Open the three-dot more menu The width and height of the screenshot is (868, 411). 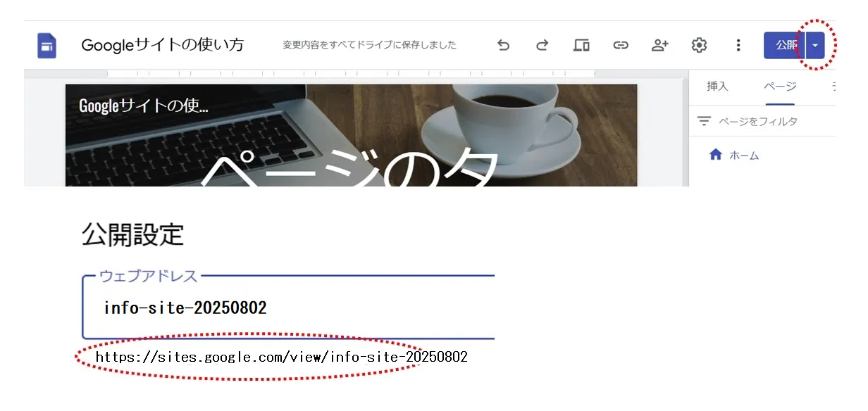[x=738, y=45]
